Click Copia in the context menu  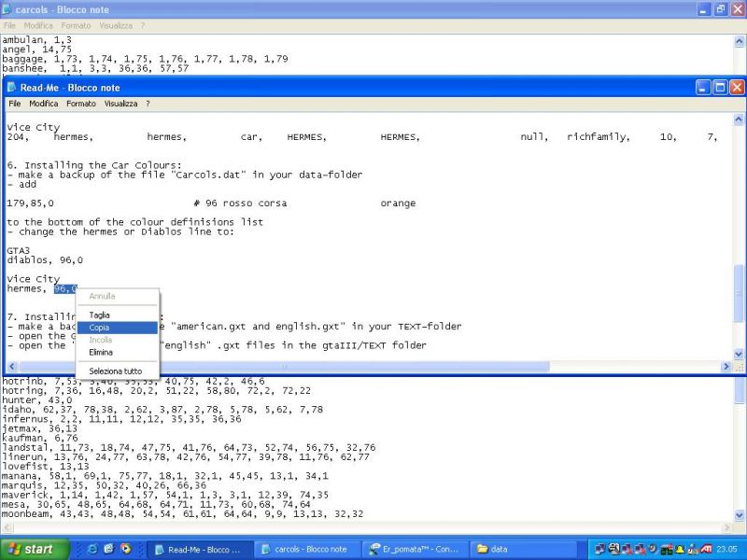(x=99, y=328)
